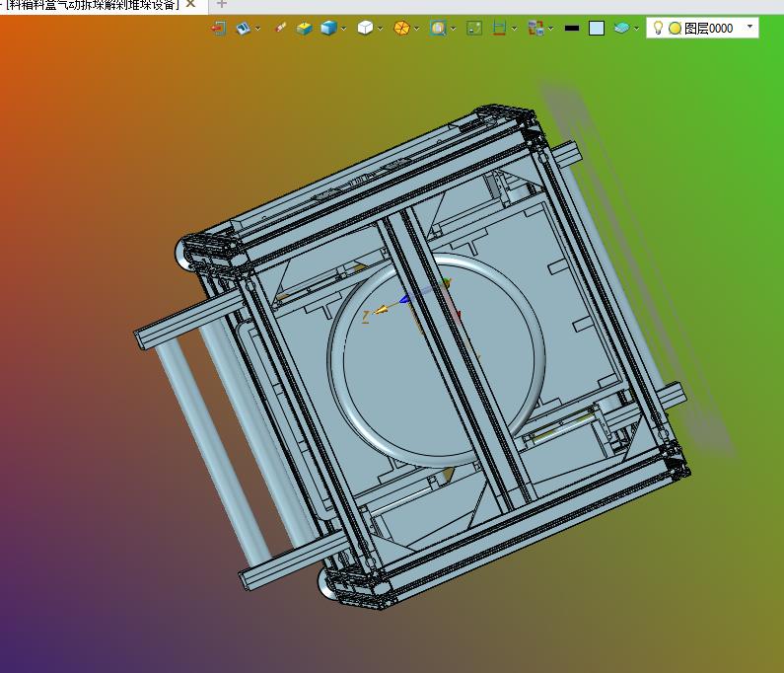Expand the layer stack icon dropdown arrow
Image resolution: width=784 pixels, height=673 pixels.
pos(636,29)
